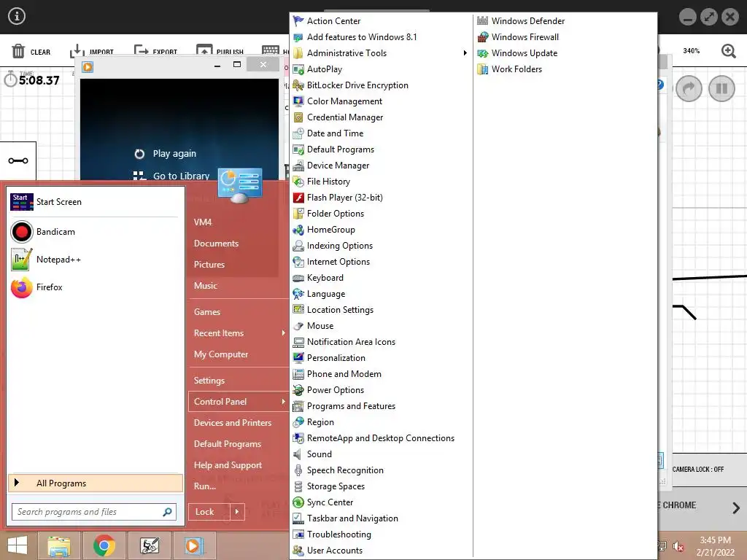This screenshot has height=560, width=747.
Task: Open the Power Options icon
Action: point(298,390)
